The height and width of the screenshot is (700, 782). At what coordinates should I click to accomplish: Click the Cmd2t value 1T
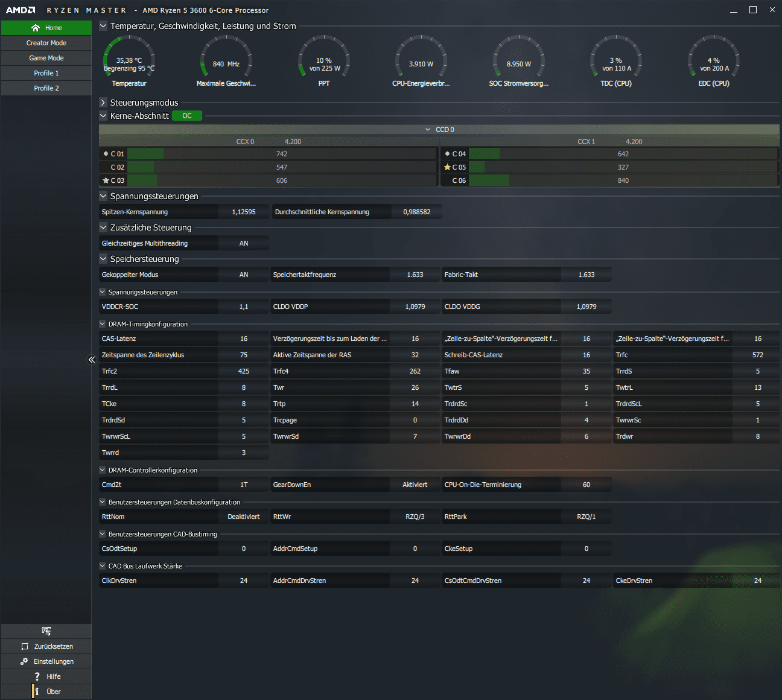pos(244,485)
